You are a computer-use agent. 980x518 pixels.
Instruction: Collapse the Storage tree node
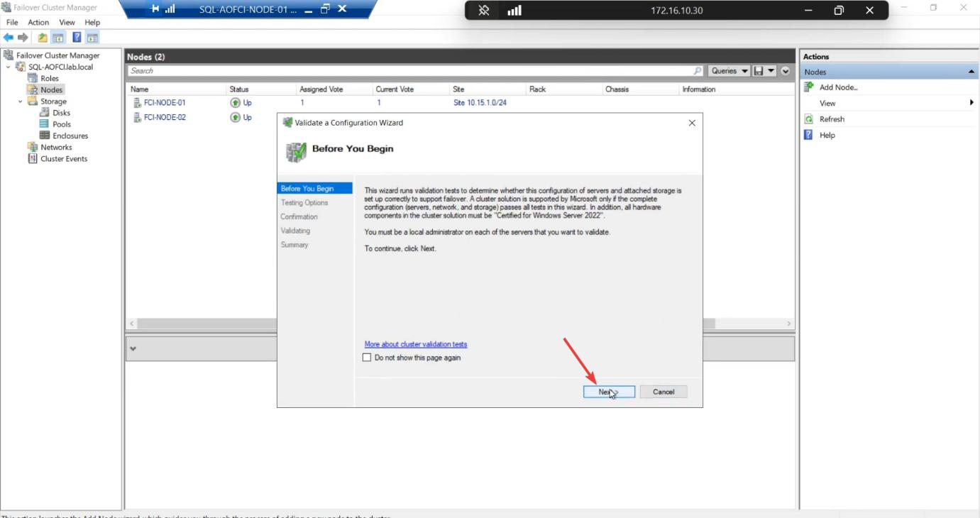21,101
